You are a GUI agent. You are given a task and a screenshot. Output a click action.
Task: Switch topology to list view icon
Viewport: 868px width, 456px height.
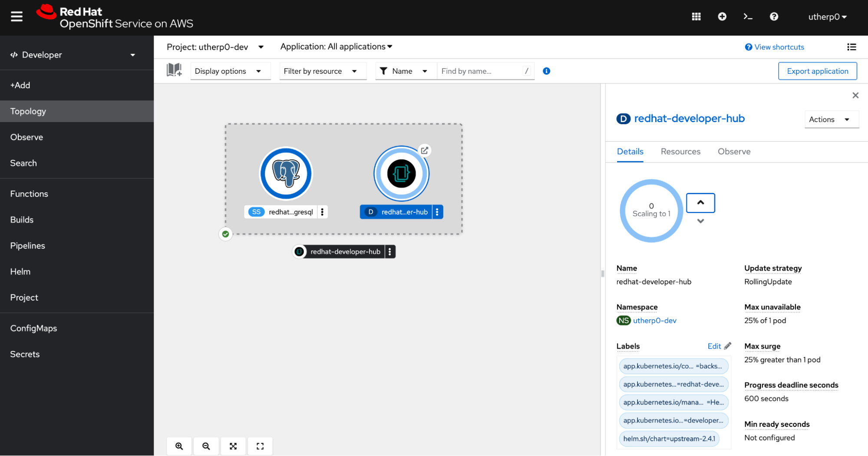click(x=851, y=47)
